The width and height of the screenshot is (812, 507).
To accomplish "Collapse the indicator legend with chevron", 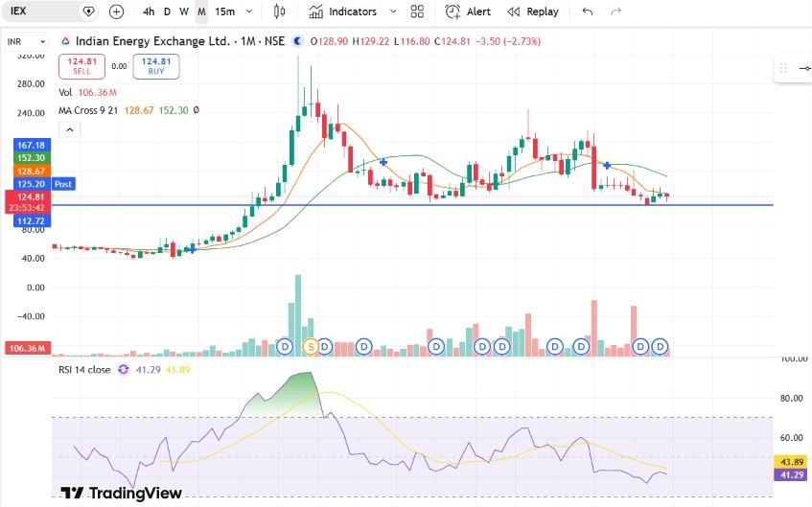I will pos(69,129).
